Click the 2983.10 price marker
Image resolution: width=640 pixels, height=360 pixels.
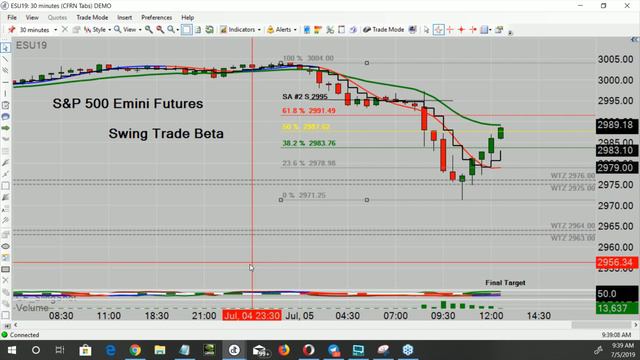coord(617,151)
